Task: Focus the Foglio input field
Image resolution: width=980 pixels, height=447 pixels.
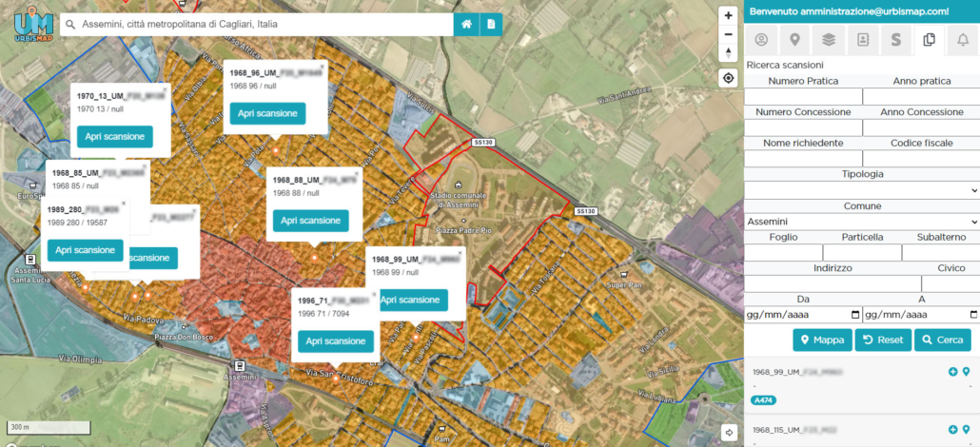Action: 783,253
